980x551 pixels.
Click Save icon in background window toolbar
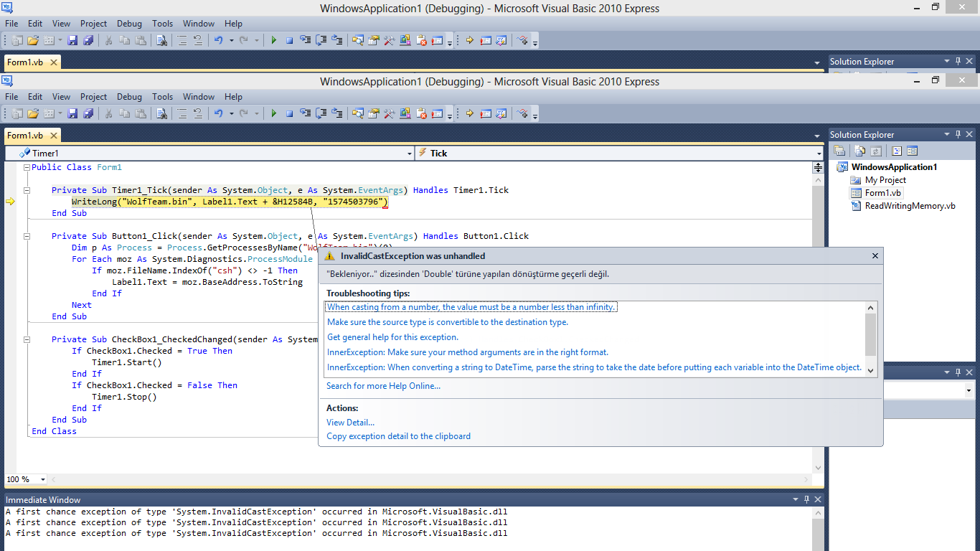click(72, 40)
